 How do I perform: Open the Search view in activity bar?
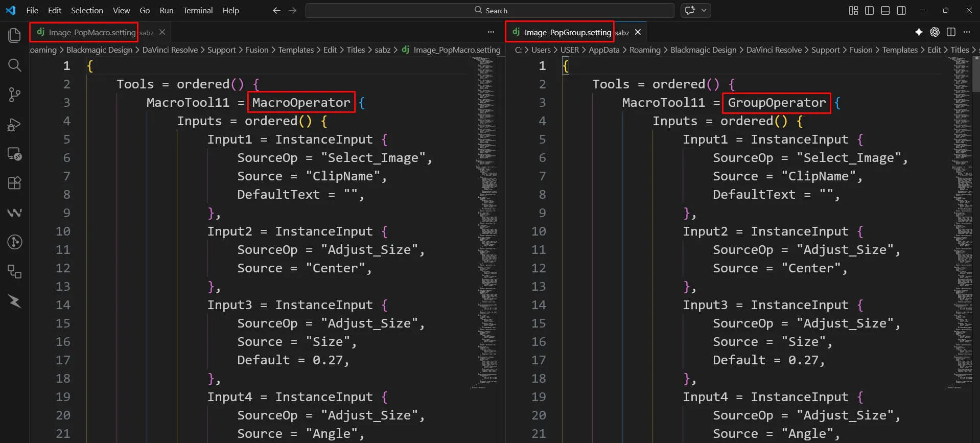[14, 65]
